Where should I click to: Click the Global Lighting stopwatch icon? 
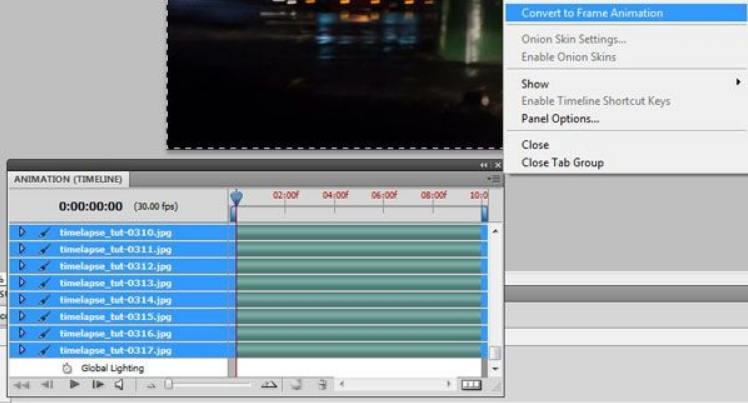coord(67,368)
